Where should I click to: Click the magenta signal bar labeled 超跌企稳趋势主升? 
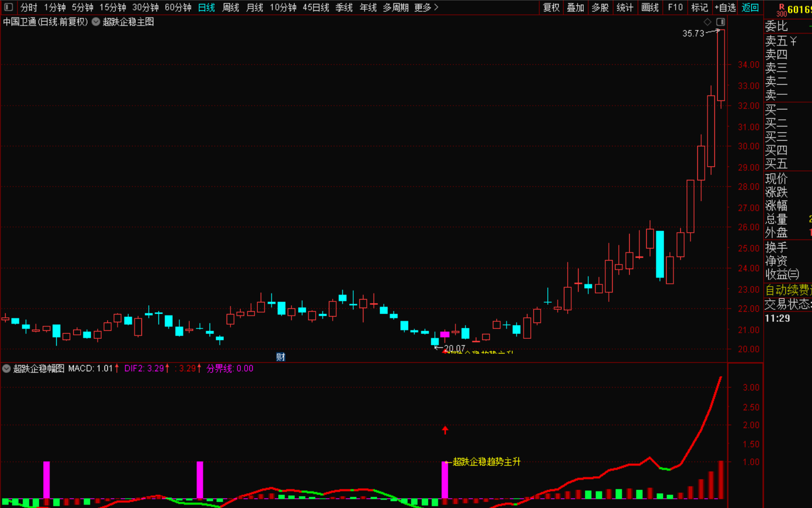click(445, 480)
